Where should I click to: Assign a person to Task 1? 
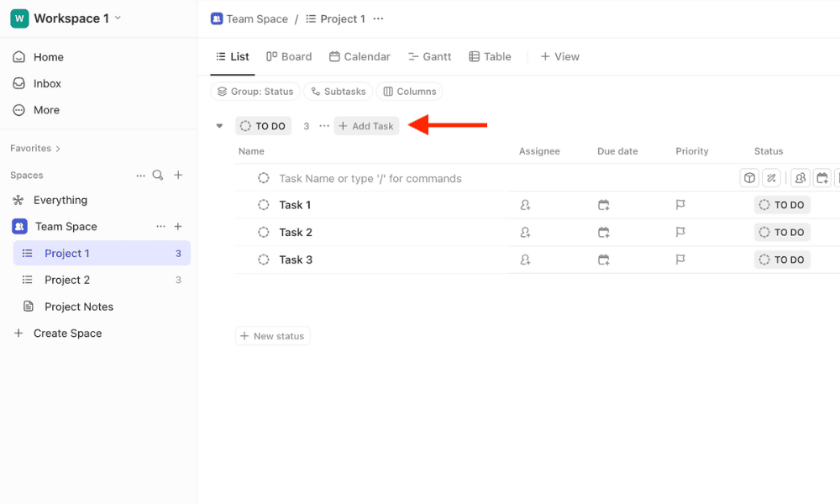click(x=525, y=205)
